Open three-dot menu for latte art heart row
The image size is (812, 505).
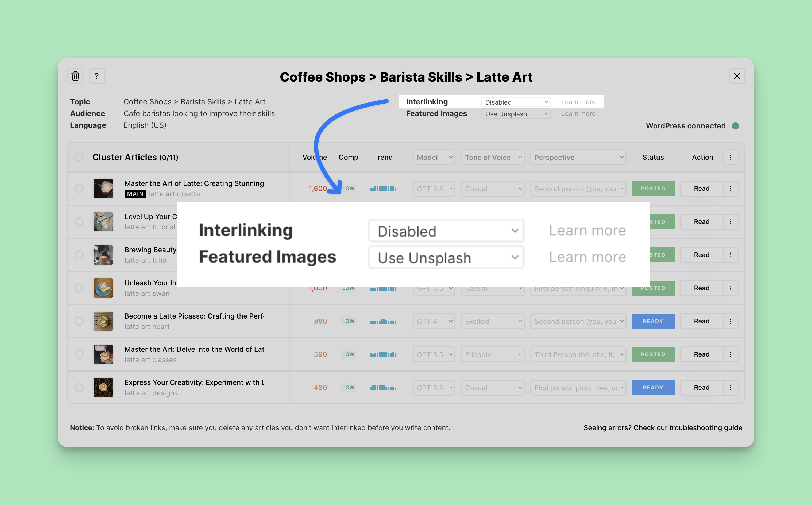click(x=730, y=321)
